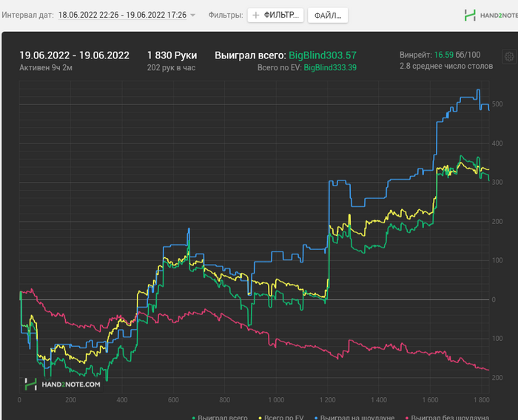This screenshot has width=518, height=420.
Task: Click the date range 18.06.2022 22:26 - 19.06.2022 17:26
Action: click(x=122, y=16)
